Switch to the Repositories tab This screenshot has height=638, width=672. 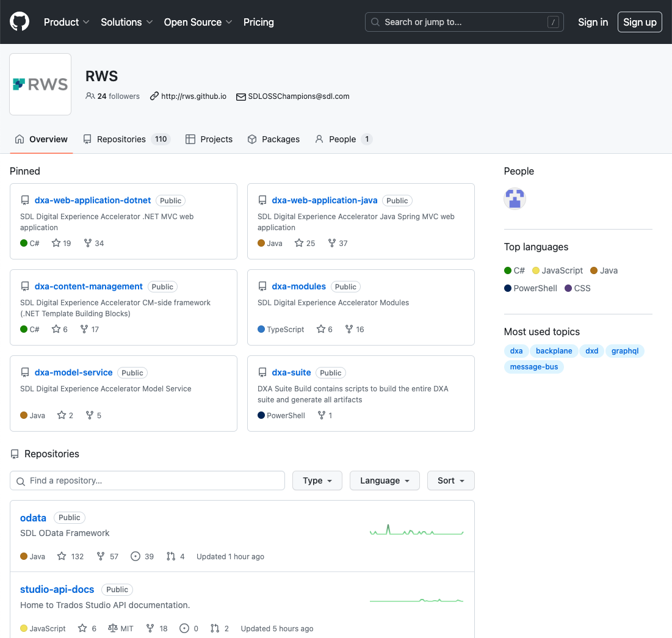127,139
